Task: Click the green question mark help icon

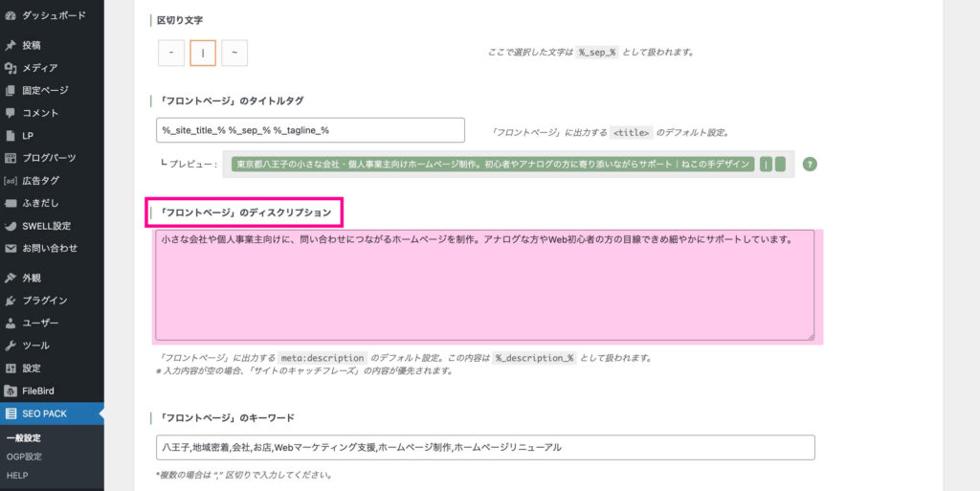Action: (810, 164)
